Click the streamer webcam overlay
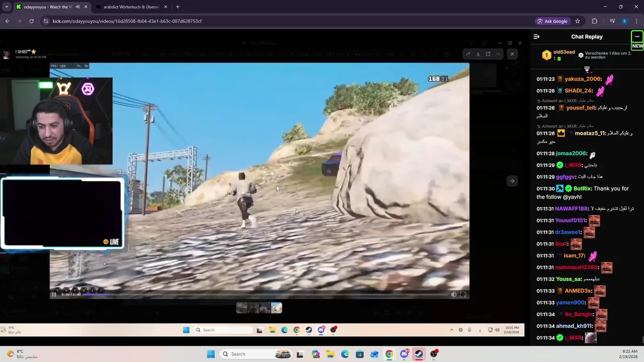Screen dimensions: 644x362 pos(56,121)
